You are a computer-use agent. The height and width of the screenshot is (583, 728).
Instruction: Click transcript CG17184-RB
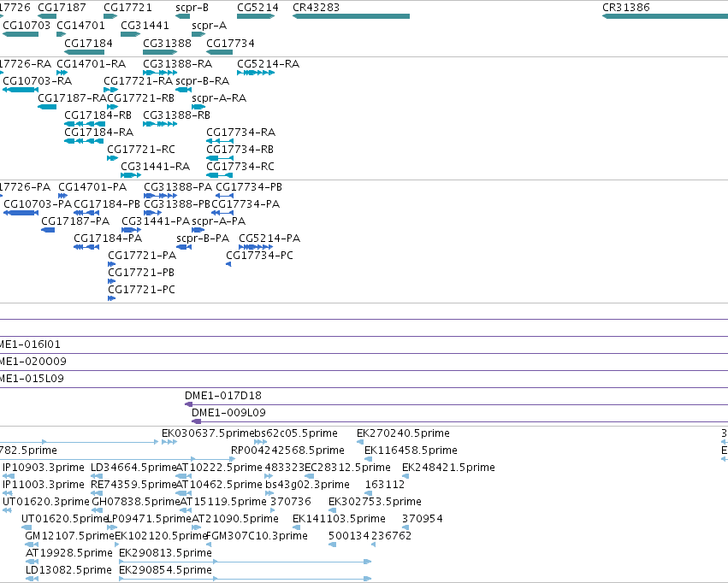85,124
